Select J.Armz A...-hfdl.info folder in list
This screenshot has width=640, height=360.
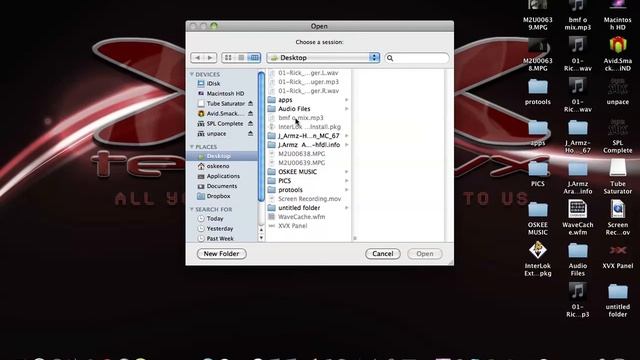pyautogui.click(x=308, y=144)
